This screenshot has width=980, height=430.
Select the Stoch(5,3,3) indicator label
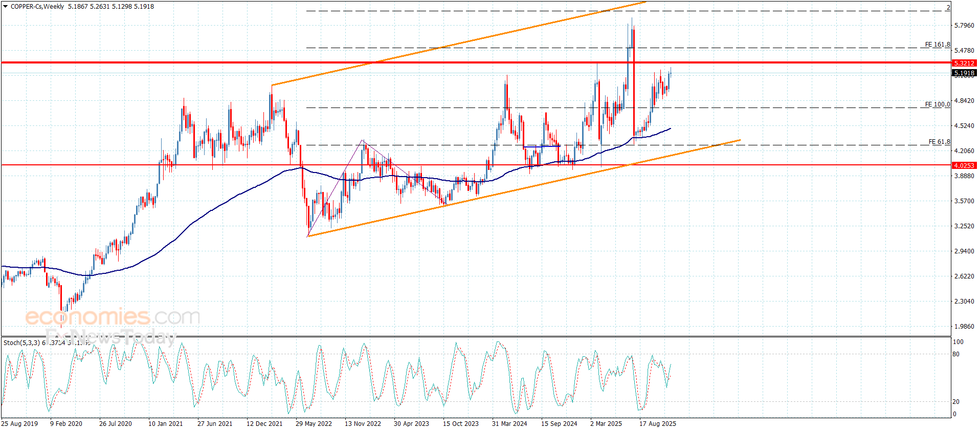tap(21, 342)
